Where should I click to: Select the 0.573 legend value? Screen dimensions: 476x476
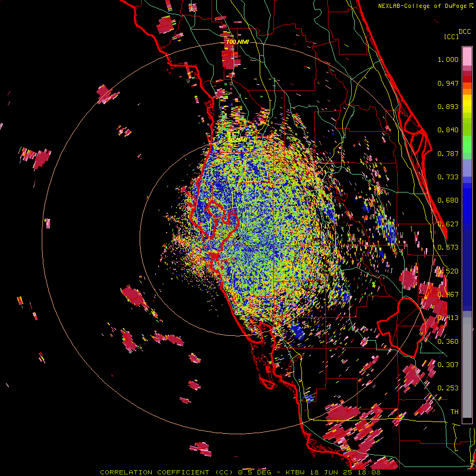(x=448, y=248)
